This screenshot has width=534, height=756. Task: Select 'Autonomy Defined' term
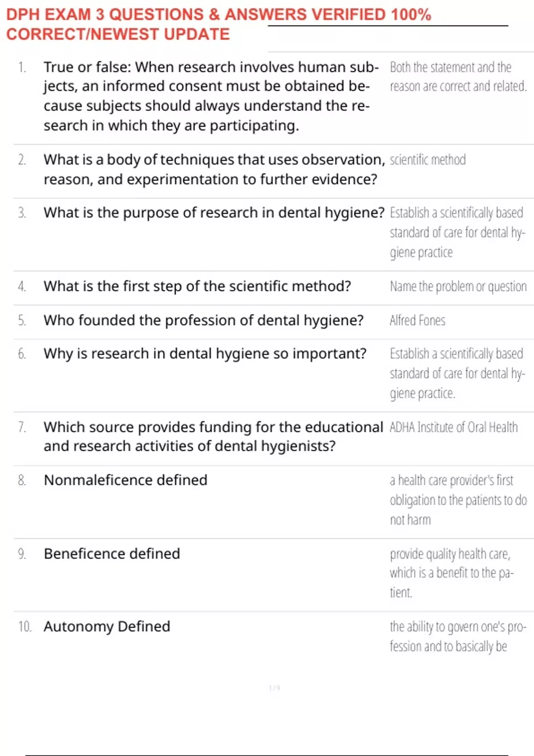pos(107,627)
